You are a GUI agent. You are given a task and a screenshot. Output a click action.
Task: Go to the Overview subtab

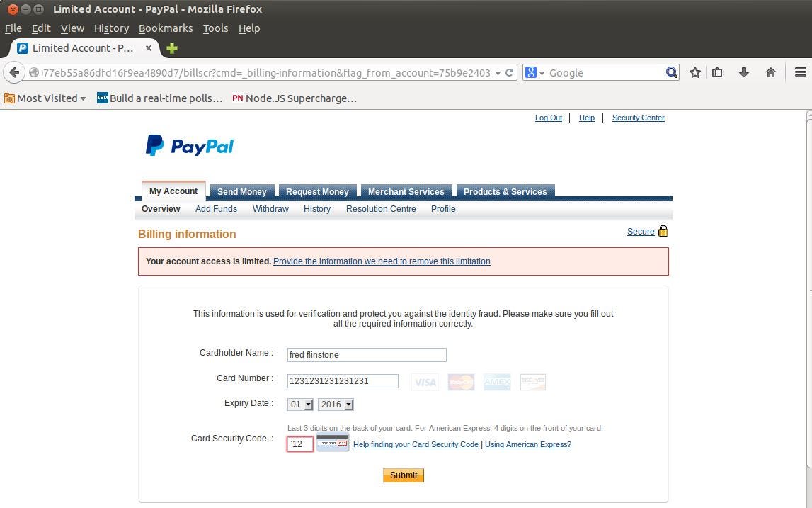[x=161, y=209]
